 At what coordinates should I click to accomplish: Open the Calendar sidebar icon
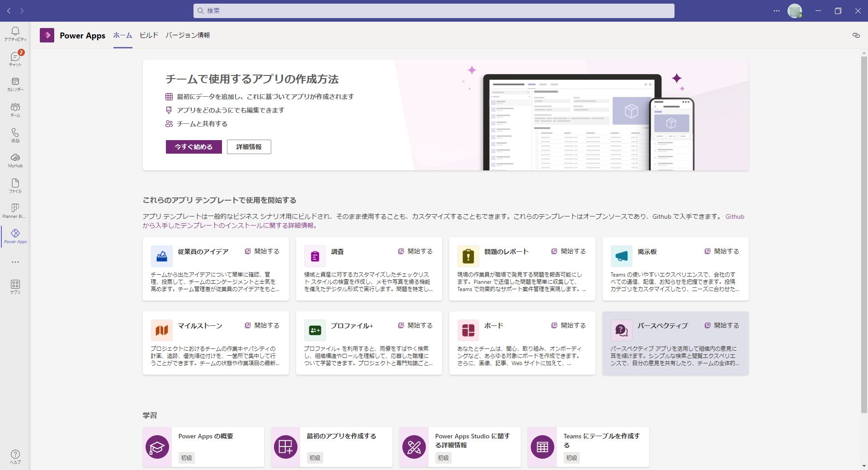point(15,85)
